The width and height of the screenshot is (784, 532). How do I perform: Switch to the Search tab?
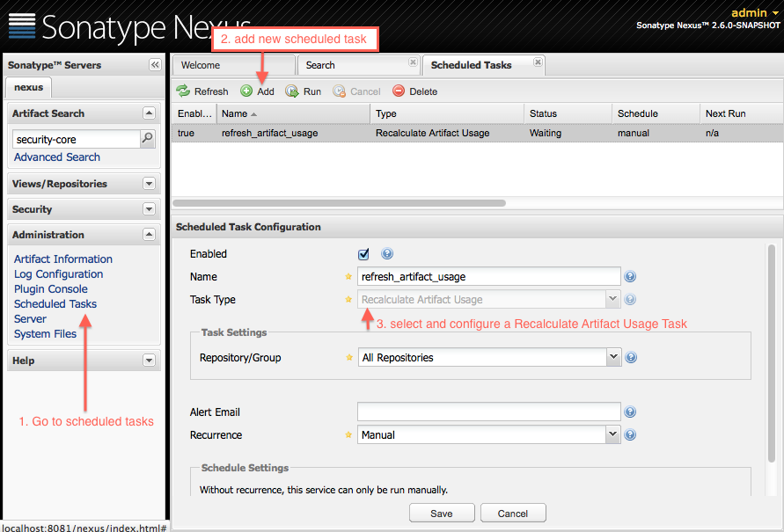pos(358,65)
